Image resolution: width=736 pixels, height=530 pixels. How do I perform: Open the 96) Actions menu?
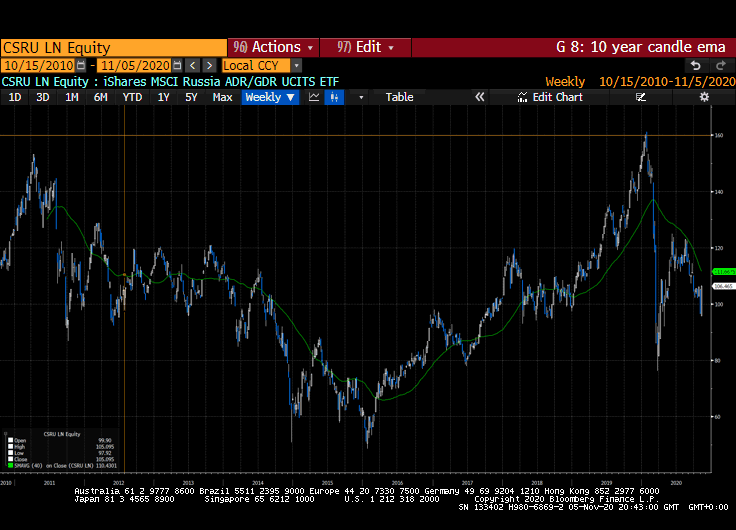click(273, 47)
